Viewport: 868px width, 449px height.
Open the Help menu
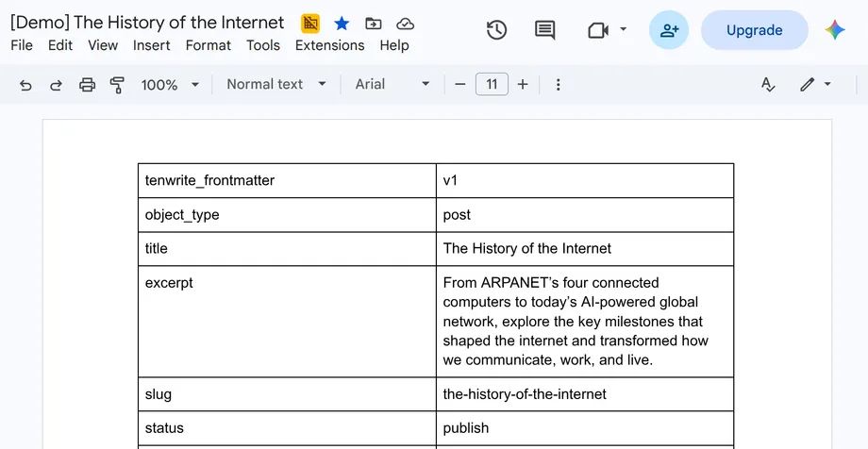[394, 45]
